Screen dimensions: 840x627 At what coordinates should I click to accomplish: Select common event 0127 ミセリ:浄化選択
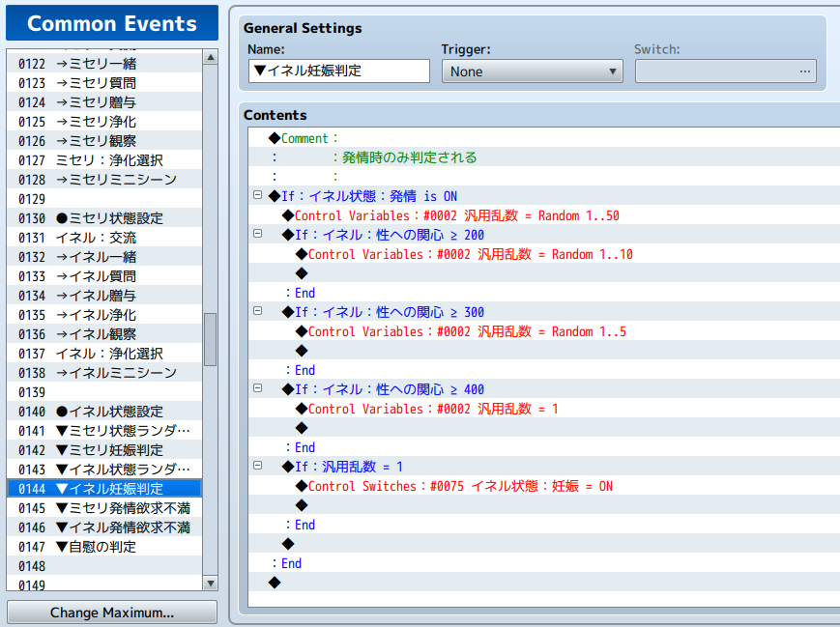pos(104,160)
